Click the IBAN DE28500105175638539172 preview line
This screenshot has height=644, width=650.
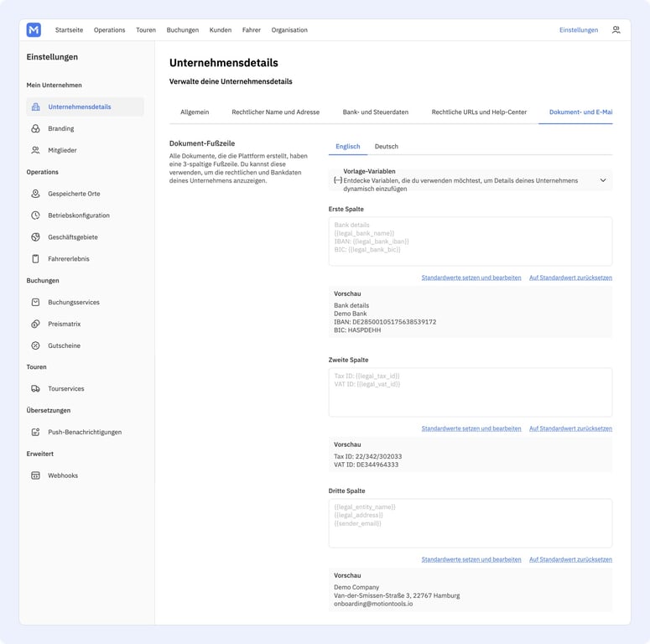click(x=385, y=322)
